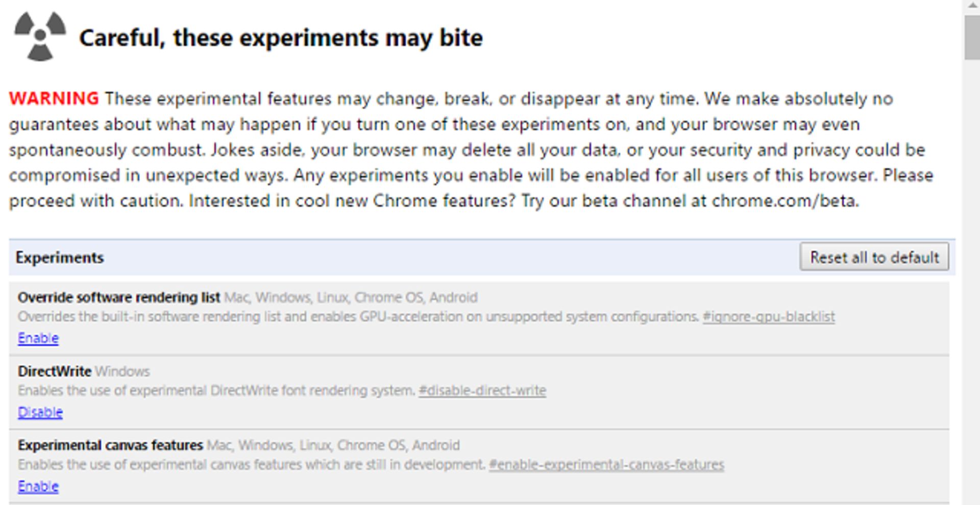Viewport: 980px width, 505px height.
Task: Click the Windows platform label beside DirectWrite
Action: (122, 371)
